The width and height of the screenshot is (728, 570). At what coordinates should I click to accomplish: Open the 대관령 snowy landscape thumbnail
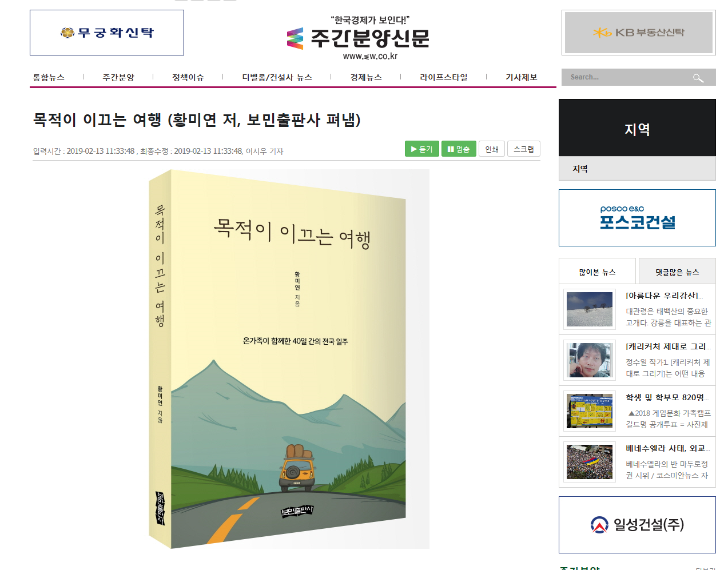point(589,309)
